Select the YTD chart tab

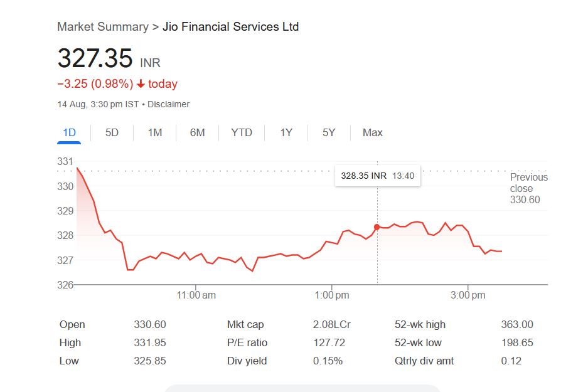point(242,132)
